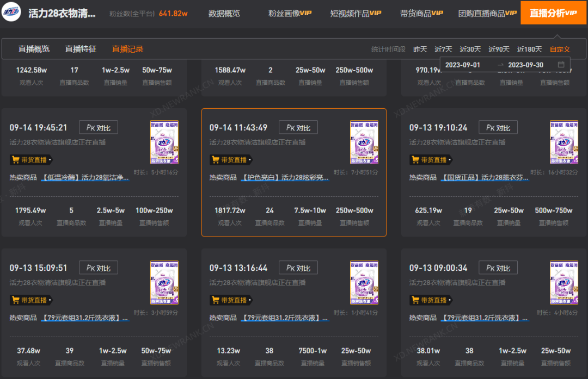This screenshot has height=379, width=588.
Task: Click the live title 09-14 19:45:21
Action: tap(38, 128)
